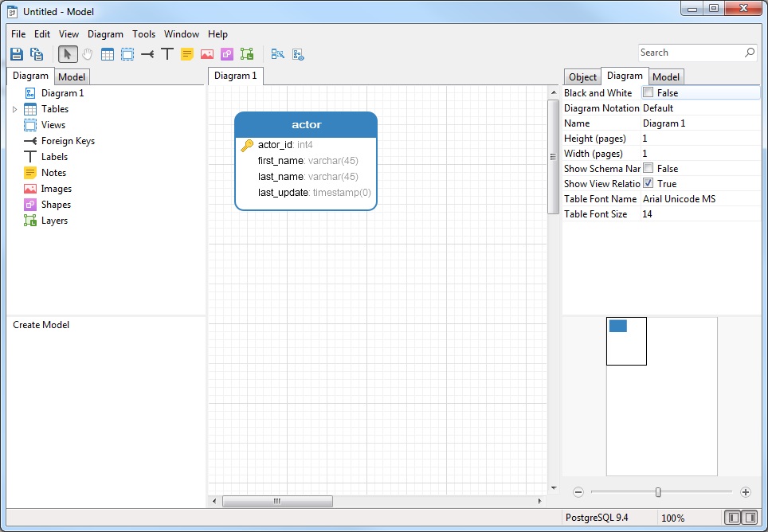Click the canvas scroll-down arrow

pyautogui.click(x=554, y=488)
